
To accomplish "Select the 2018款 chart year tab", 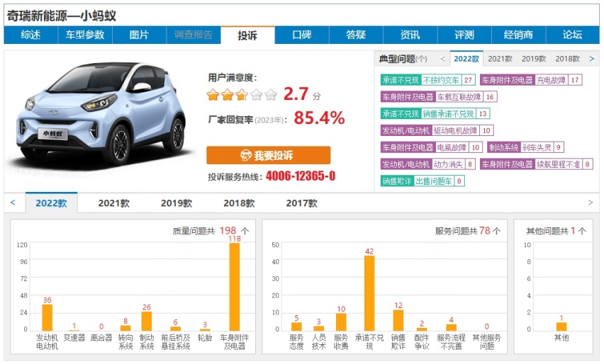I will [239, 203].
